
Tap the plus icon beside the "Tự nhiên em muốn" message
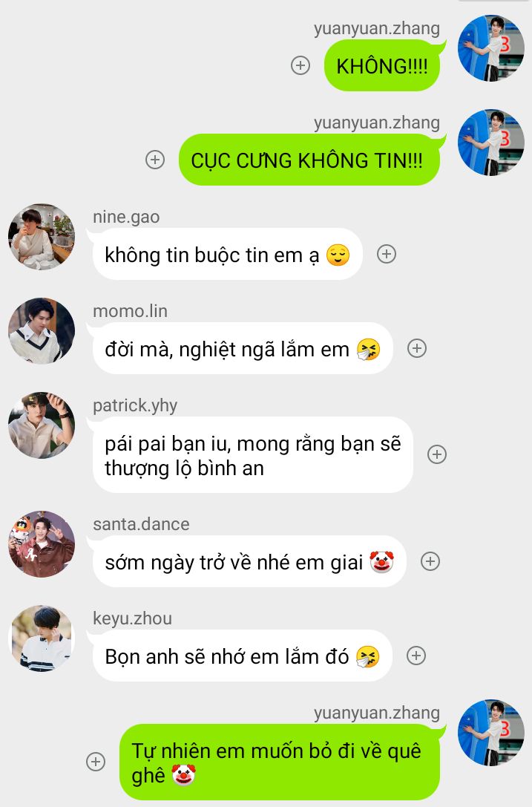tap(96, 761)
